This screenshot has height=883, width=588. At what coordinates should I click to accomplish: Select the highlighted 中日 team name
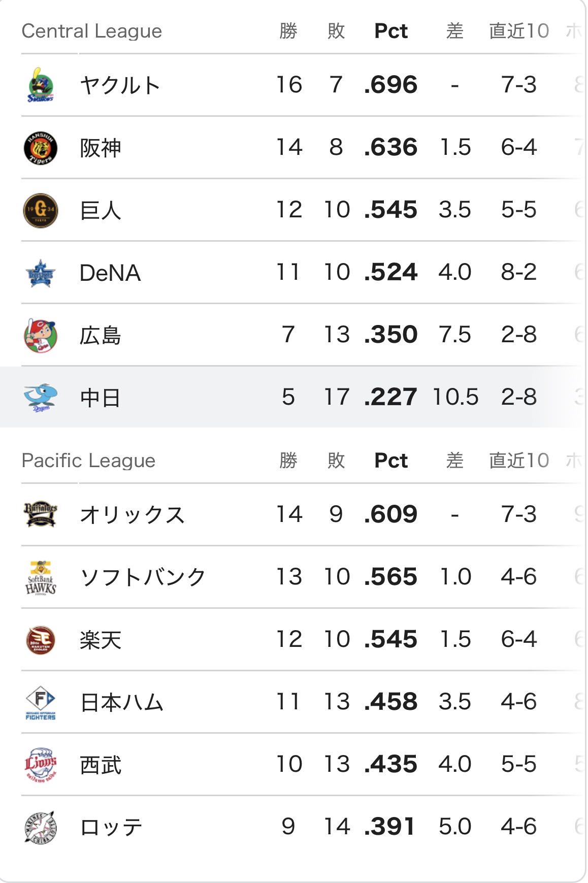(x=100, y=398)
